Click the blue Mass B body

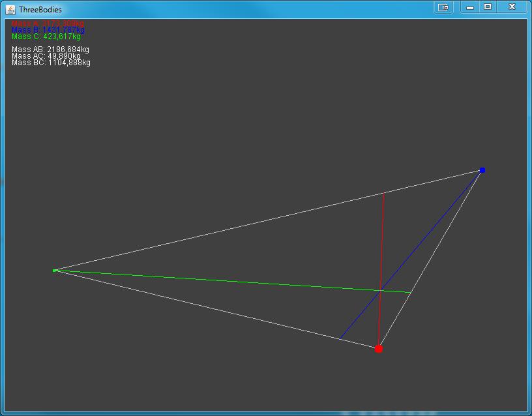click(482, 170)
